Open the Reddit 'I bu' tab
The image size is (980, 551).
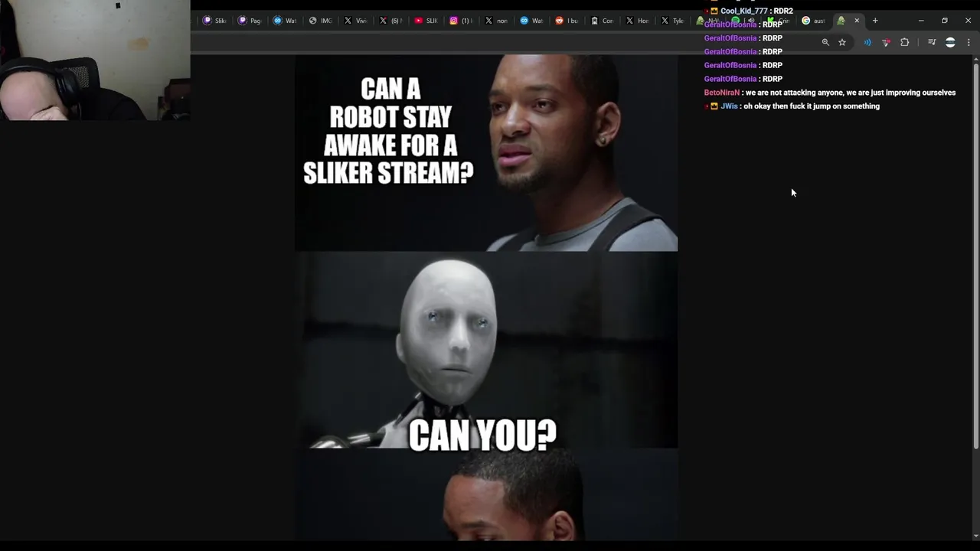[x=567, y=21]
